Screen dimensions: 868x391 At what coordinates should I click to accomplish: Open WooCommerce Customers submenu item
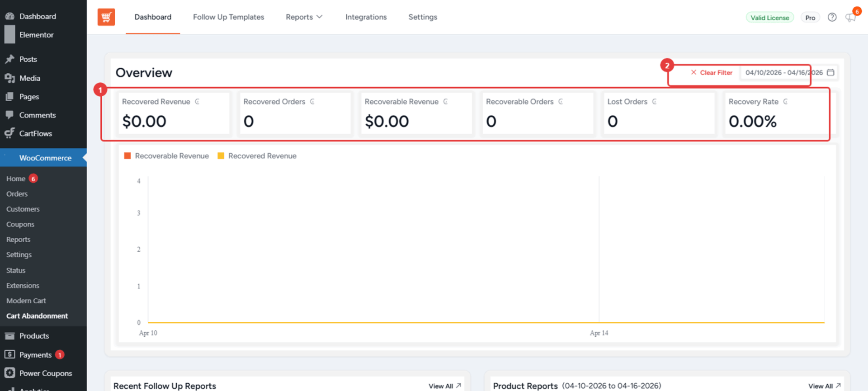click(x=23, y=209)
